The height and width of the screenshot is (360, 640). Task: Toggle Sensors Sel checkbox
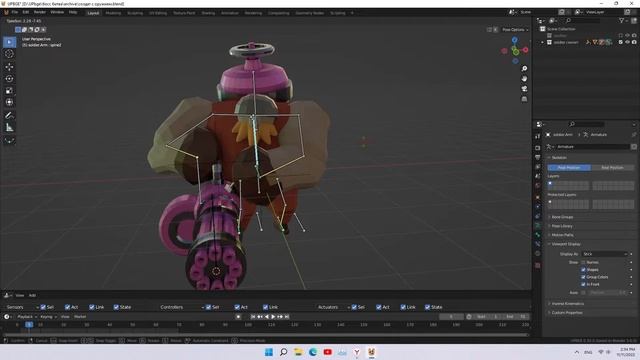[43, 307]
